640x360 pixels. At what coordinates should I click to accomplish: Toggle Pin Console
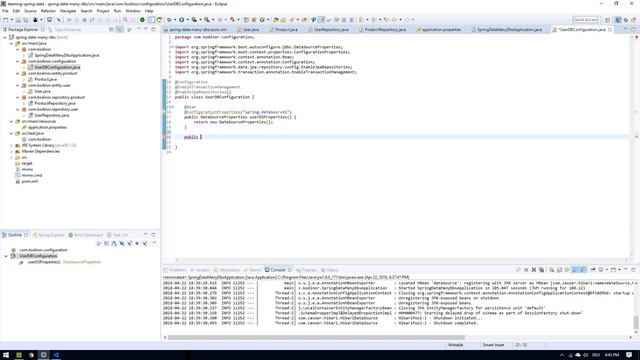[593, 270]
